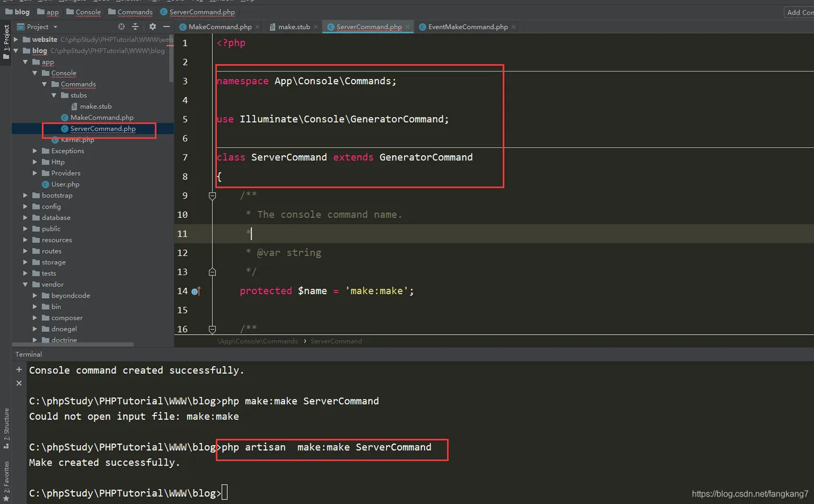The image size is (814, 504).
Task: Collapse the vendor folder
Action: pyautogui.click(x=25, y=284)
